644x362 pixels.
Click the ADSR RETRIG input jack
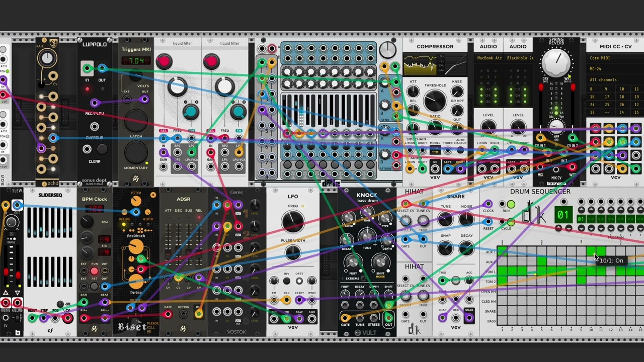click(x=183, y=315)
